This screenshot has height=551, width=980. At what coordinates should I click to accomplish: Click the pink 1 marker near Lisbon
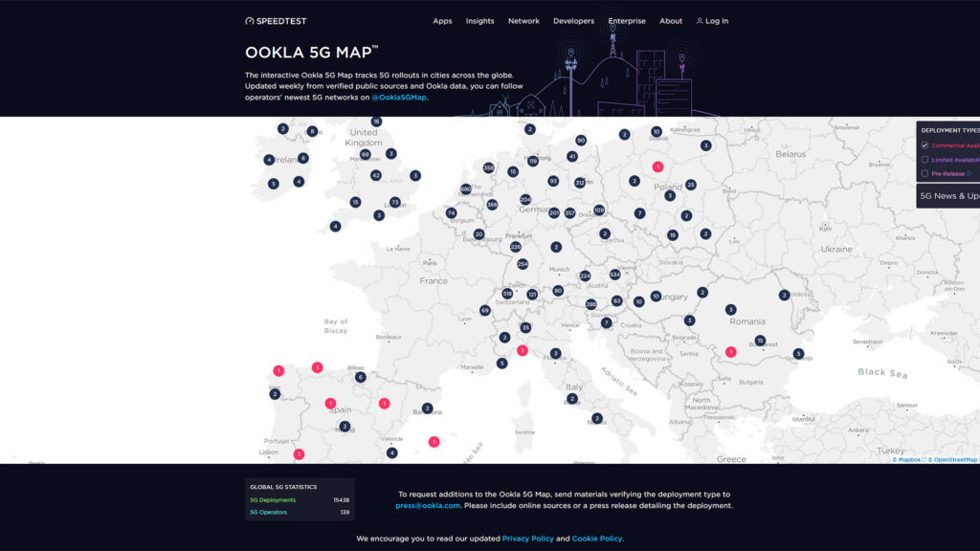(x=300, y=454)
